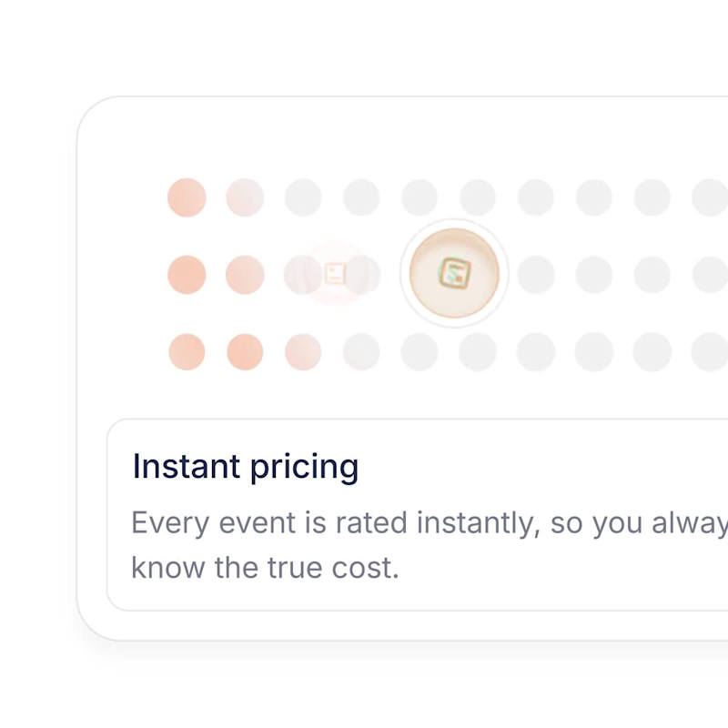Click the cut-off rightmost dot in bottom row
728x728 pixels.
pos(712,352)
